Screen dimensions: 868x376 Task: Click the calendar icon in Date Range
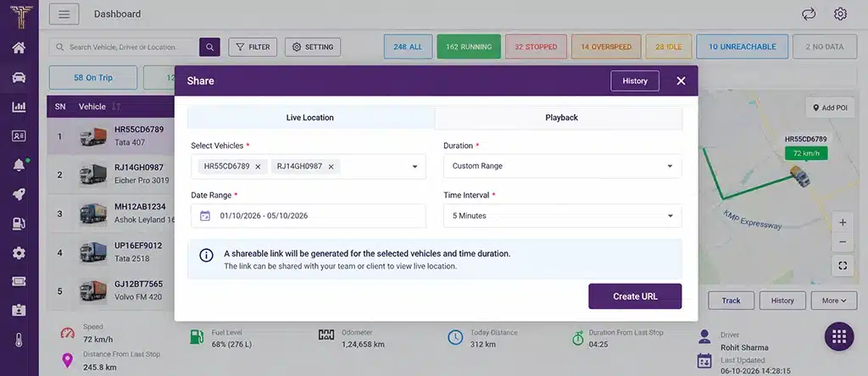[x=205, y=216]
